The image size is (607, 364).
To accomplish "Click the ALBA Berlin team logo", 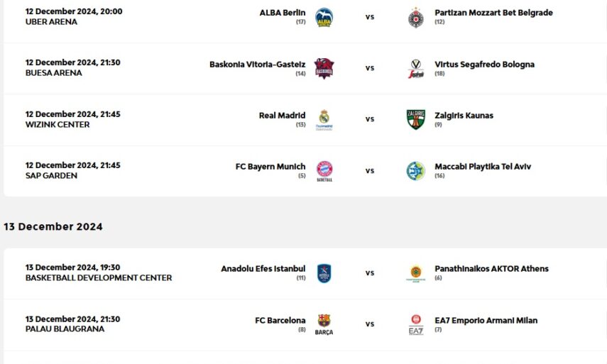I will 324,17.
